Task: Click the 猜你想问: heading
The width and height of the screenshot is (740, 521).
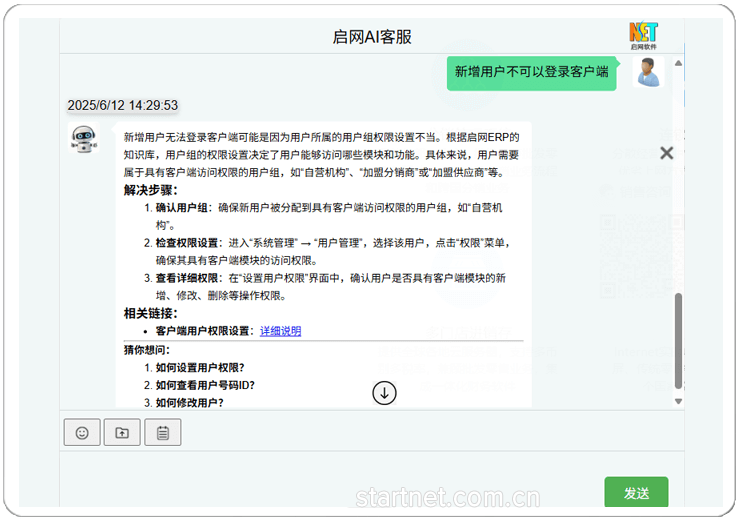Action: tap(147, 350)
